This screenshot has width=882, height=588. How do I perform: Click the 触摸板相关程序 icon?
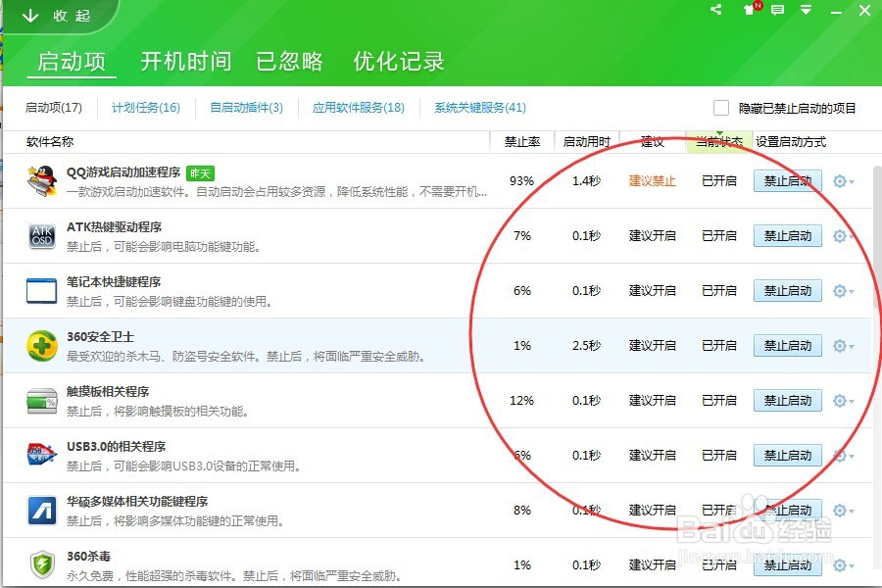coord(42,401)
